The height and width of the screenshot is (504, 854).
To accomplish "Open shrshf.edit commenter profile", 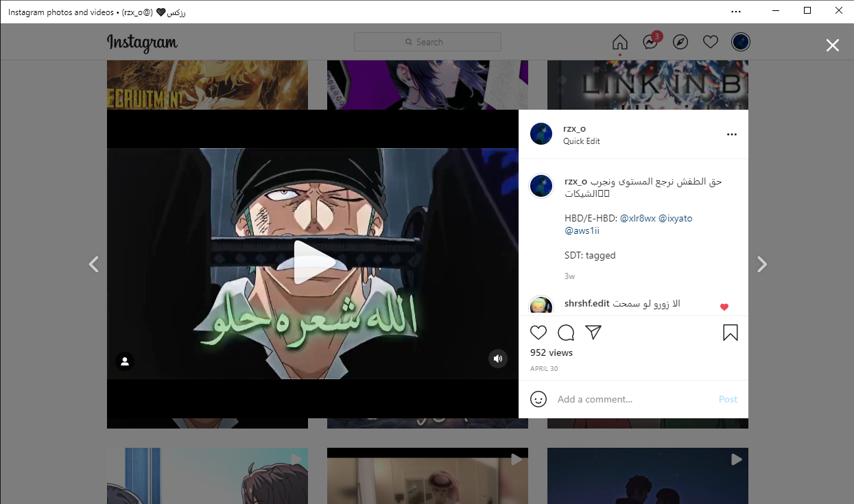I will (587, 303).
